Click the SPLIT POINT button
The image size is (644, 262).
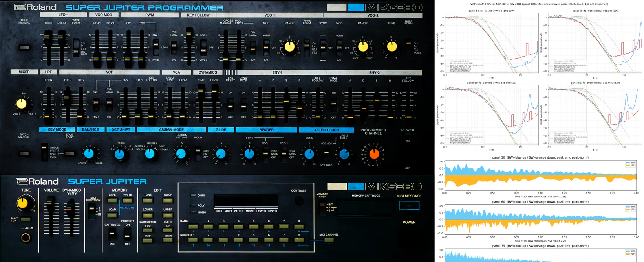(x=70, y=153)
